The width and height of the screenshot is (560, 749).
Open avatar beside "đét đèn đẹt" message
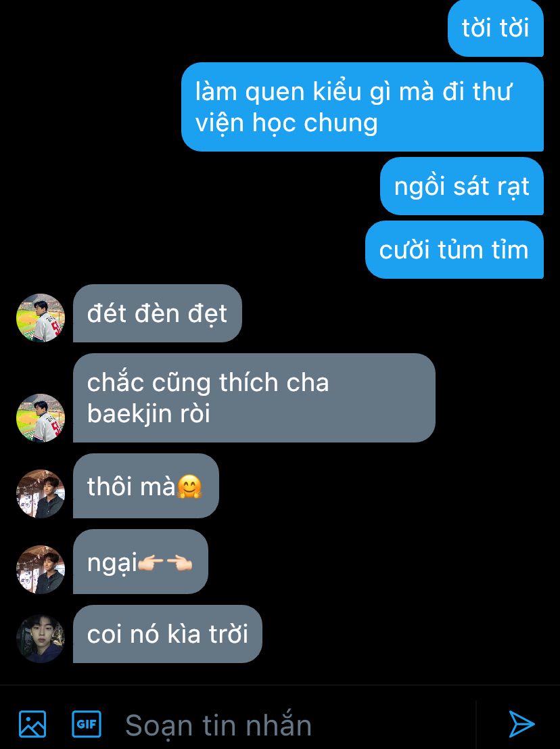coord(41,317)
